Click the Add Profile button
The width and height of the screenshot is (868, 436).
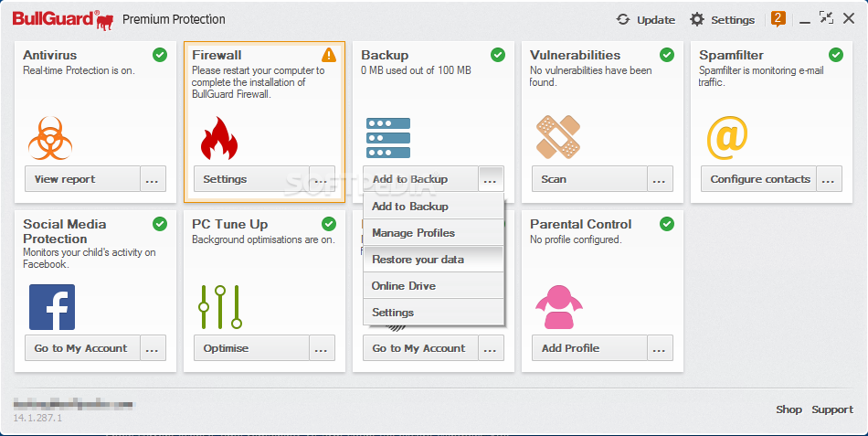(x=589, y=348)
